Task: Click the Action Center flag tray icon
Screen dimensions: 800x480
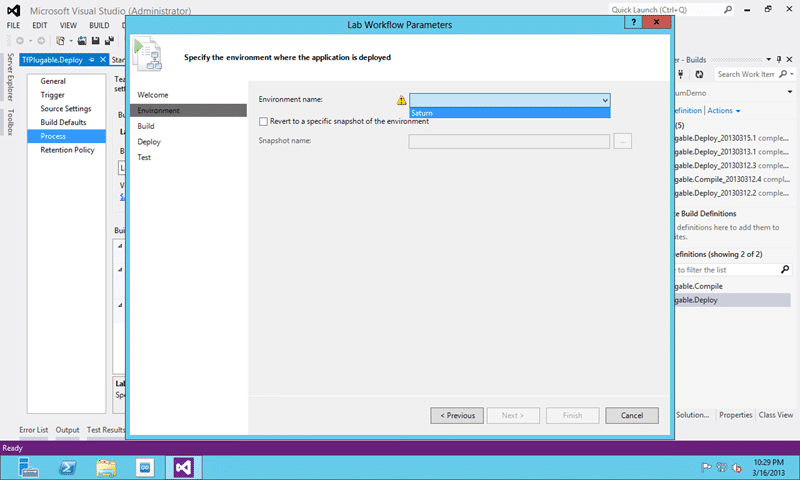Action: point(706,467)
